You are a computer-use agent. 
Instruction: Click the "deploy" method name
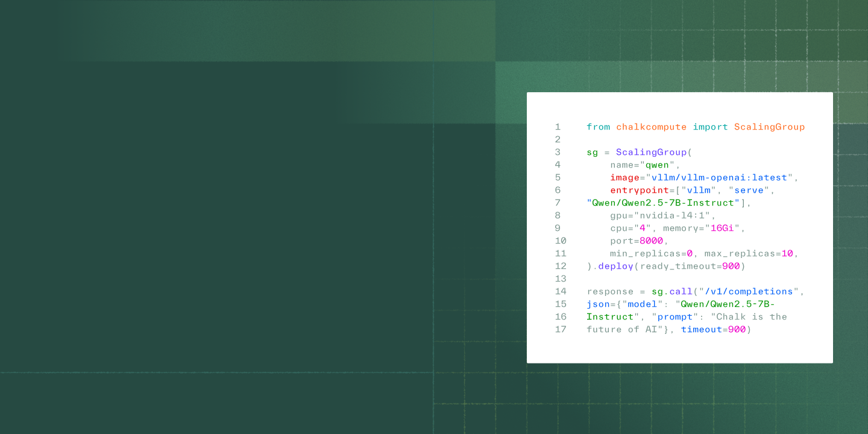point(616,266)
